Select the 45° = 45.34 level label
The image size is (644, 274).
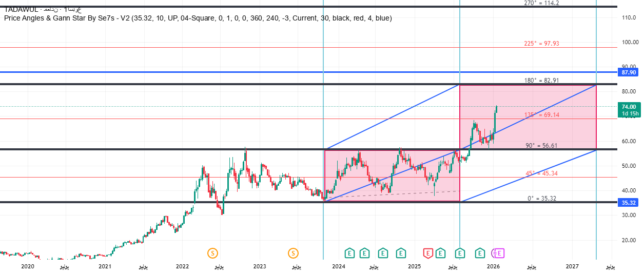pos(541,173)
